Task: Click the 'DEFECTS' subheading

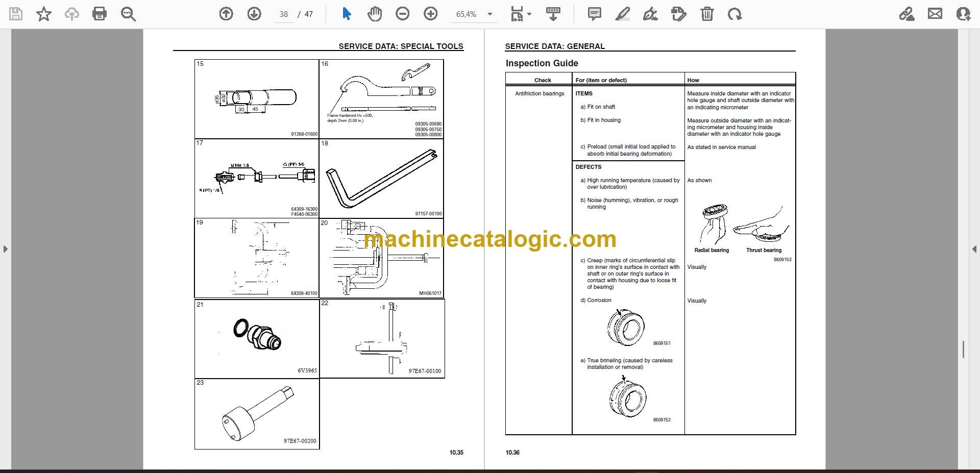Action: pos(589,167)
